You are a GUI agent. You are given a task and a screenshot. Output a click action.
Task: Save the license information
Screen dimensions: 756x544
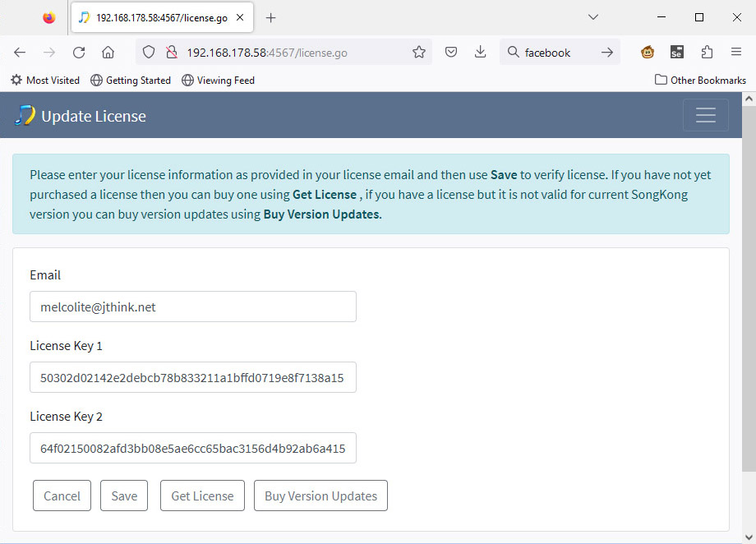pyautogui.click(x=124, y=496)
